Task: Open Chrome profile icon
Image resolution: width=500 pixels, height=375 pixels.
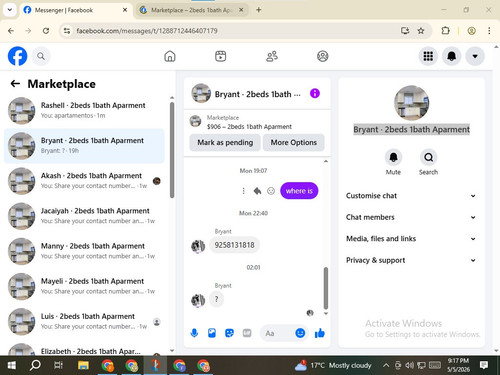Action: pyautogui.click(x=471, y=31)
